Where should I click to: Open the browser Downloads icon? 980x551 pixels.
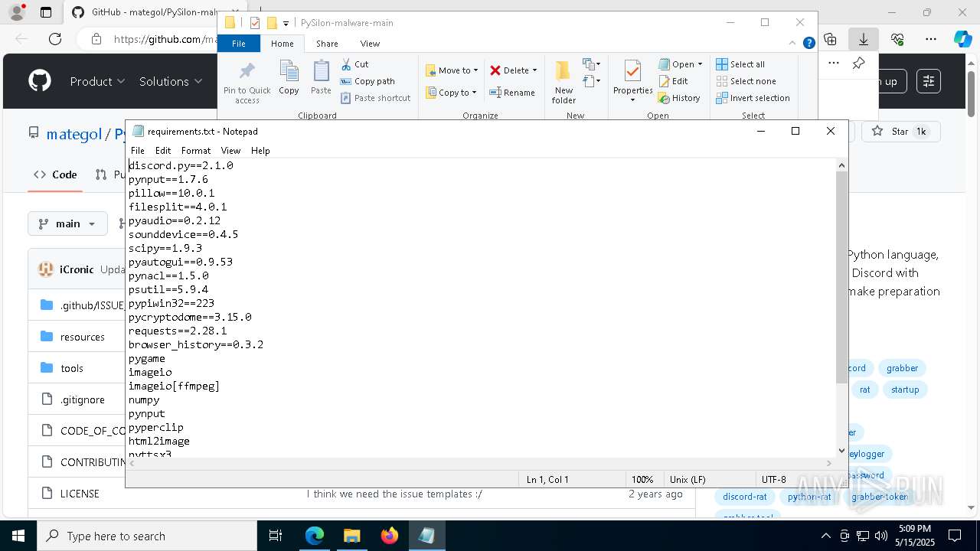coord(864,39)
